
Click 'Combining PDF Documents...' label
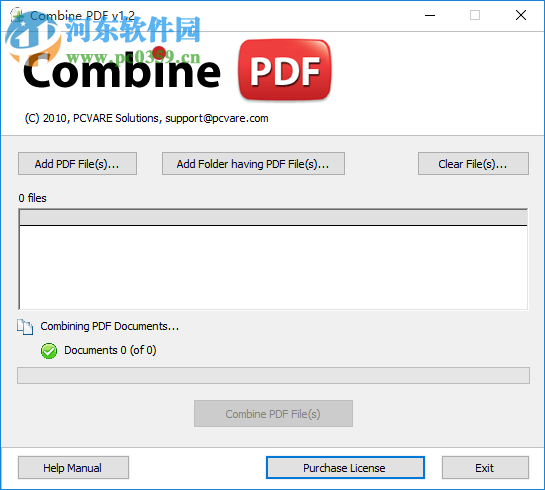click(x=109, y=326)
